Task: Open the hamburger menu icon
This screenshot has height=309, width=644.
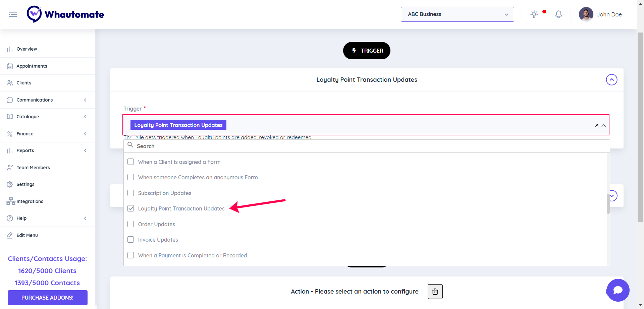Action: 13,14
